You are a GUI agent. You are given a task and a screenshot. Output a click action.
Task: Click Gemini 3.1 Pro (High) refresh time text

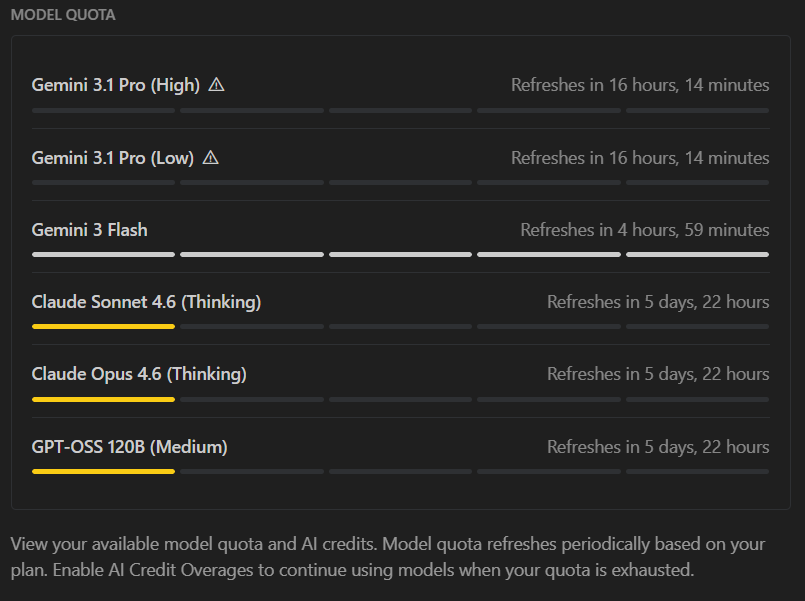(x=640, y=85)
